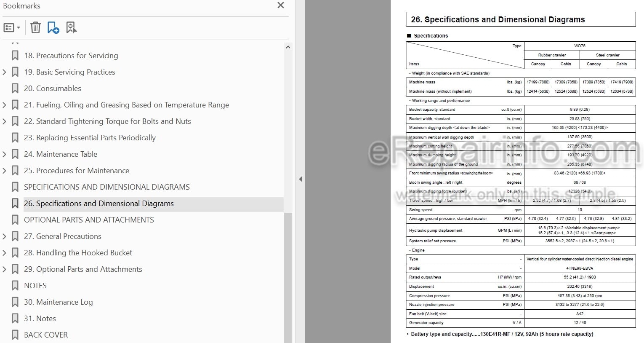The image size is (644, 343).
Task: Expand 24. Maintenance Table bookmark
Action: coord(4,154)
